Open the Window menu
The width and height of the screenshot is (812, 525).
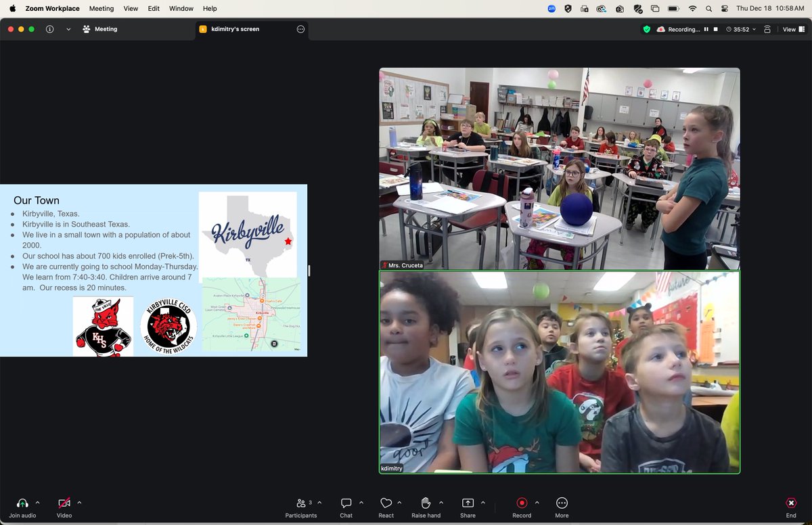(x=181, y=8)
